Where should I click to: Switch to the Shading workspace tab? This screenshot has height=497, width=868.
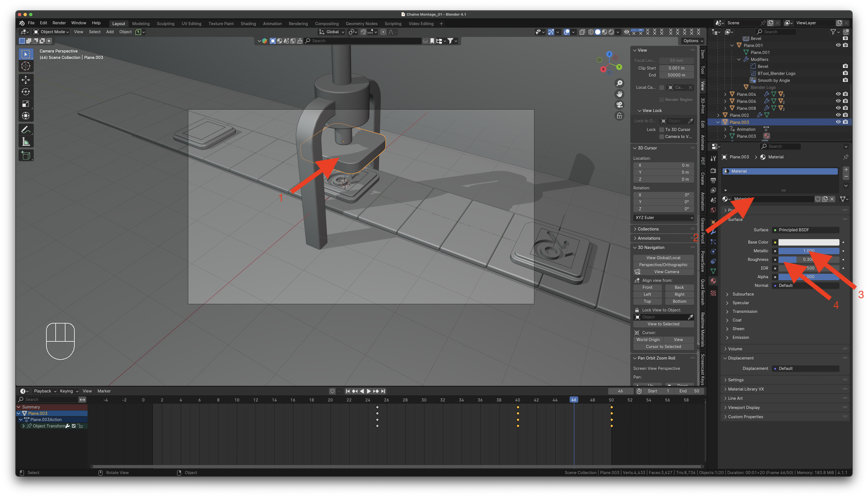pyautogui.click(x=248, y=23)
